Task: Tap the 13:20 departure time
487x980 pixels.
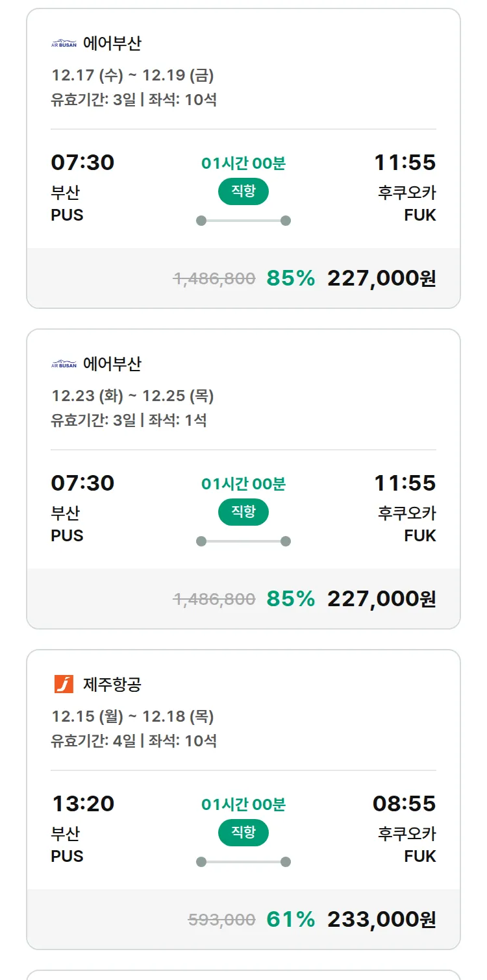Action: pyautogui.click(x=83, y=803)
